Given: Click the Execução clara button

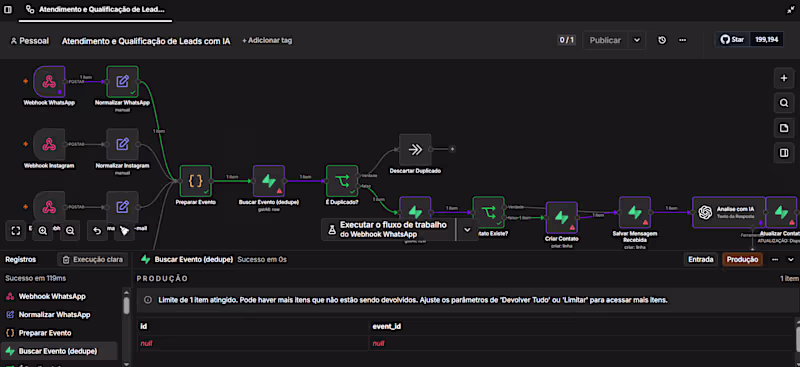Looking at the screenshot, I should point(93,259).
